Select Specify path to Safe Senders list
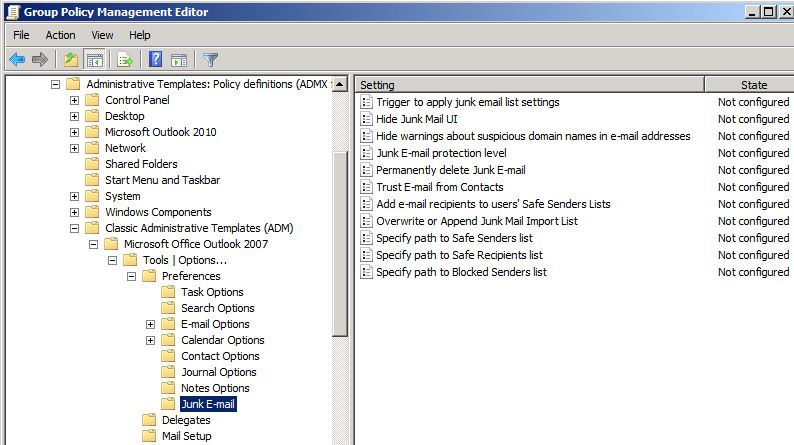 pyautogui.click(x=454, y=238)
